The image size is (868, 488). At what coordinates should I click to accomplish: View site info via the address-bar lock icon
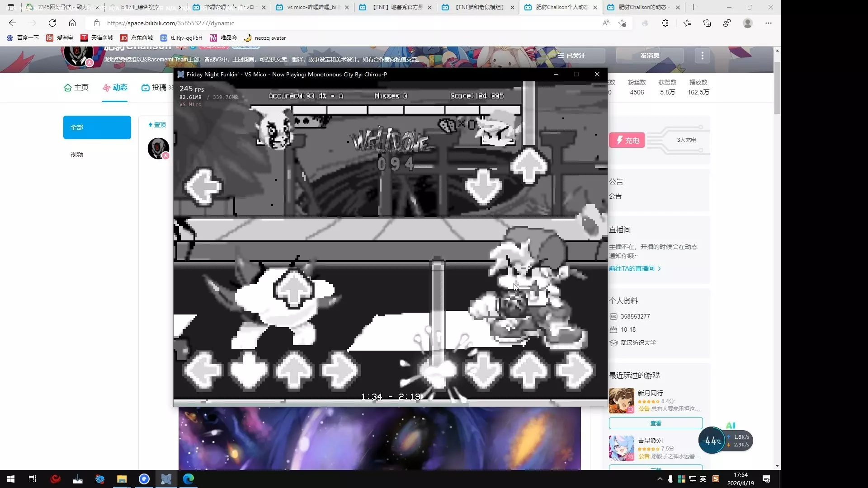(96, 23)
